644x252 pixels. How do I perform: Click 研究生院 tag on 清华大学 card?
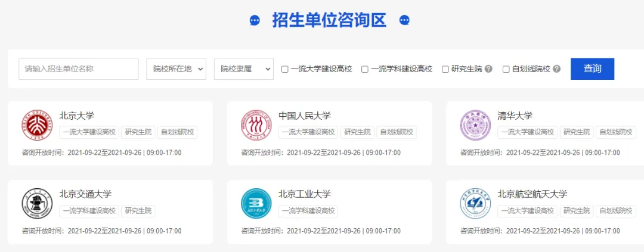[x=577, y=132]
